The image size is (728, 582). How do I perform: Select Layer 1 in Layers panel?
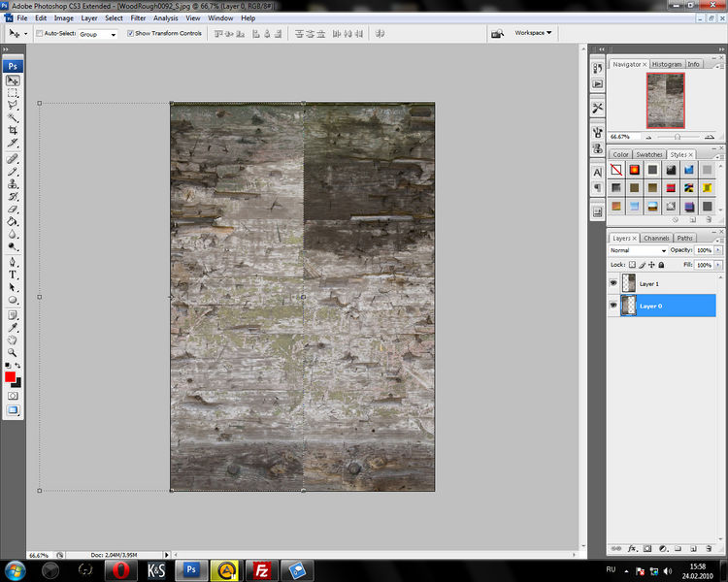point(669,283)
